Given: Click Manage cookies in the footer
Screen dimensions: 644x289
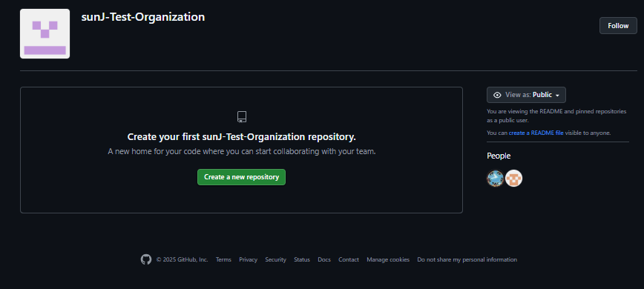Looking at the screenshot, I should click(x=388, y=259).
